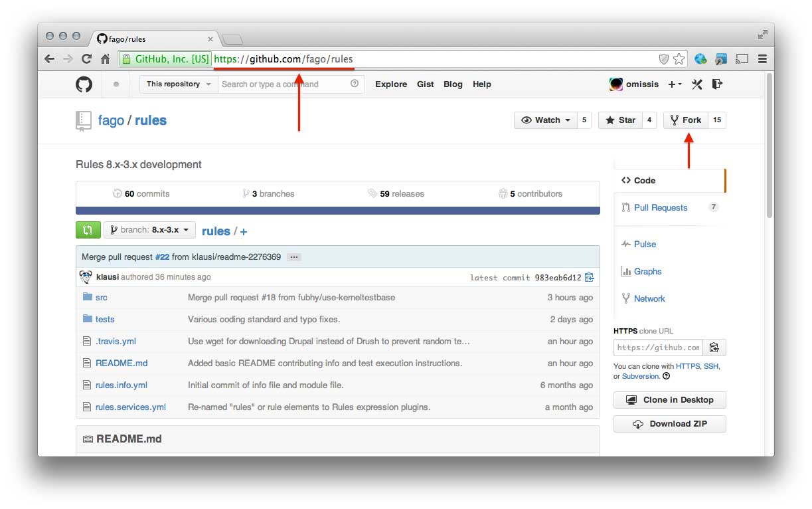Open the plus create new dropdown
The image size is (812, 509).
(x=675, y=84)
